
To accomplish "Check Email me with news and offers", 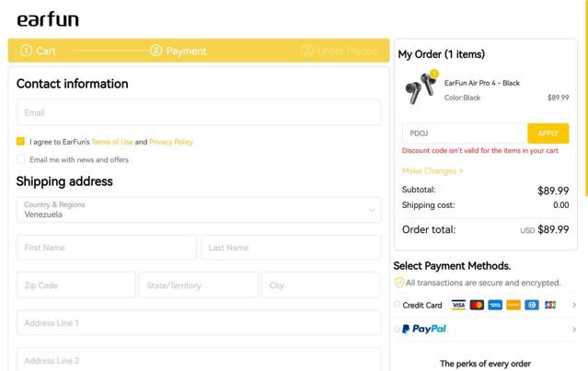I will [x=20, y=159].
